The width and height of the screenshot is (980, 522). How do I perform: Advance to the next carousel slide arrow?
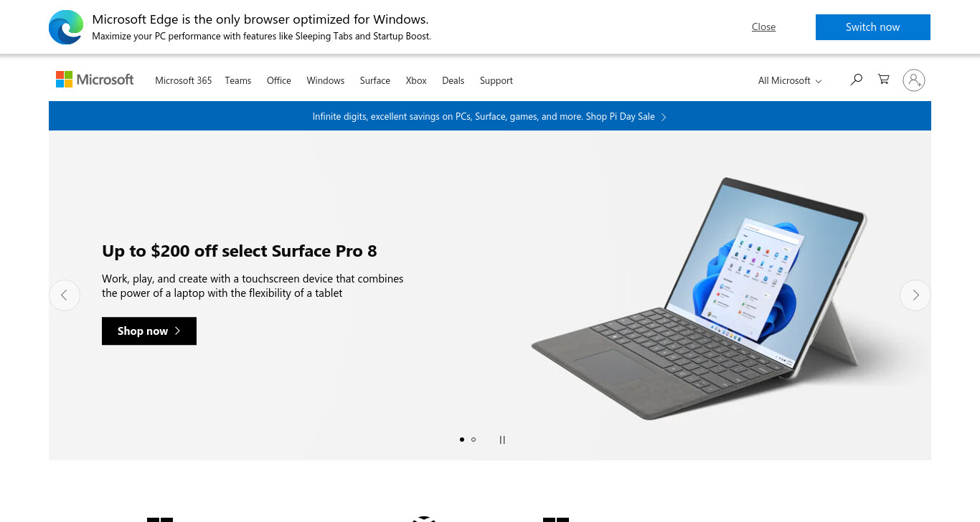(x=915, y=295)
